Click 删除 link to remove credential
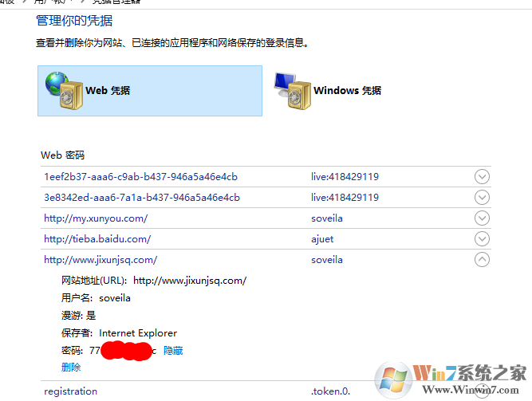The image size is (532, 401). pyautogui.click(x=71, y=367)
